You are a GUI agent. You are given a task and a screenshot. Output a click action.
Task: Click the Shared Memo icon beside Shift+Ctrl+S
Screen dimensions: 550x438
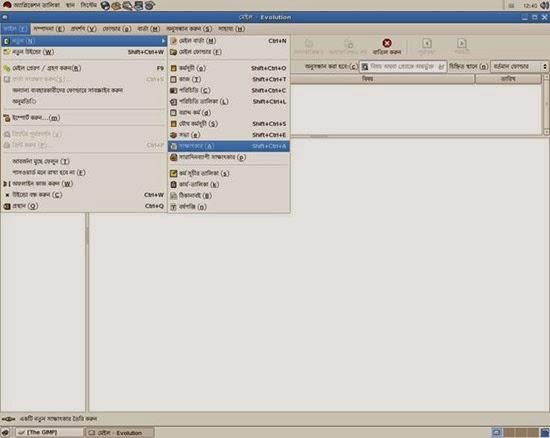coord(173,124)
